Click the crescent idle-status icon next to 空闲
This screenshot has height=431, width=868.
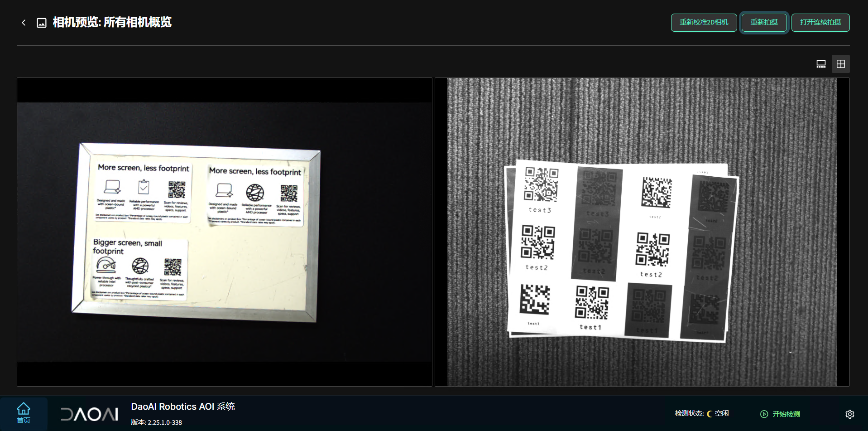[710, 414]
